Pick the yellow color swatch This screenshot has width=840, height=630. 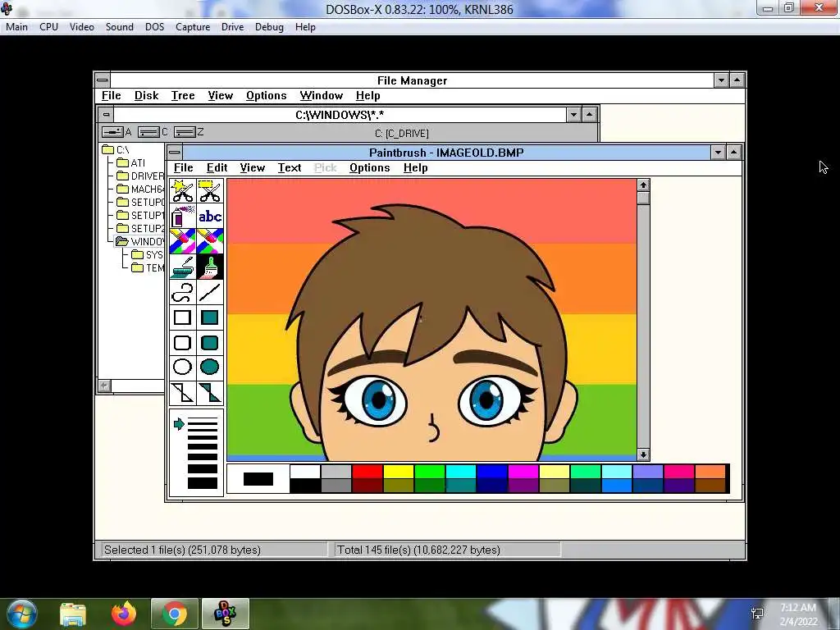[398, 472]
